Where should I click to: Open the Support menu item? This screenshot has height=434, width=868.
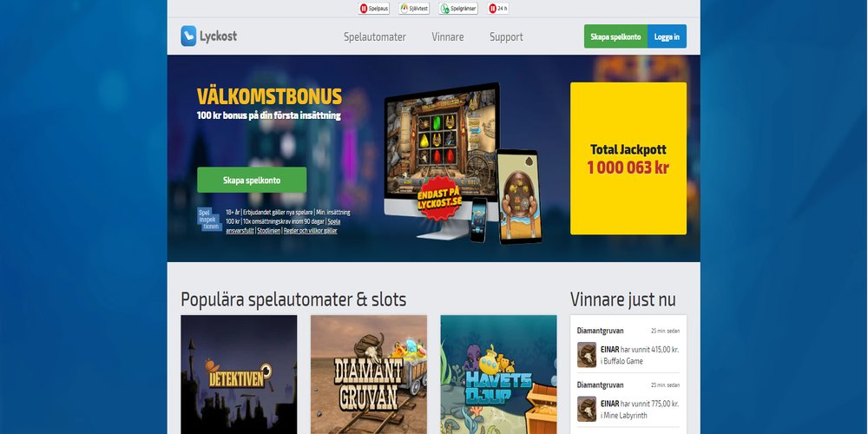506,36
